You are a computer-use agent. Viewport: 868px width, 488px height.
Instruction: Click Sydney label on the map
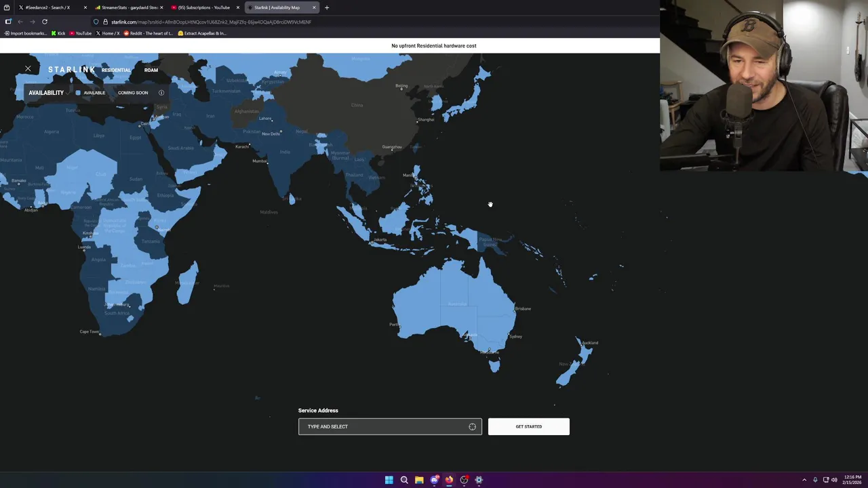point(515,336)
